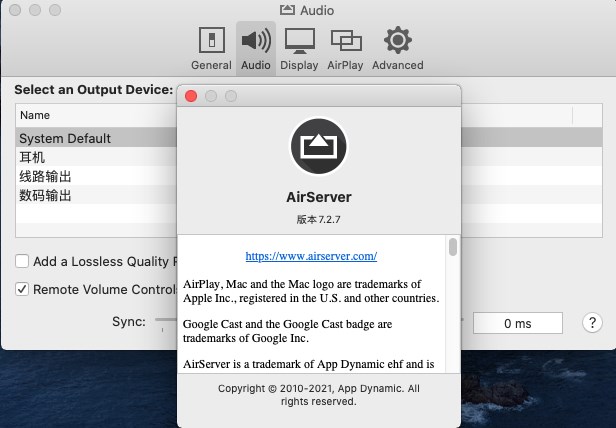Click the help question mark button
Screen dimensions: 616x428
[x=592, y=323]
